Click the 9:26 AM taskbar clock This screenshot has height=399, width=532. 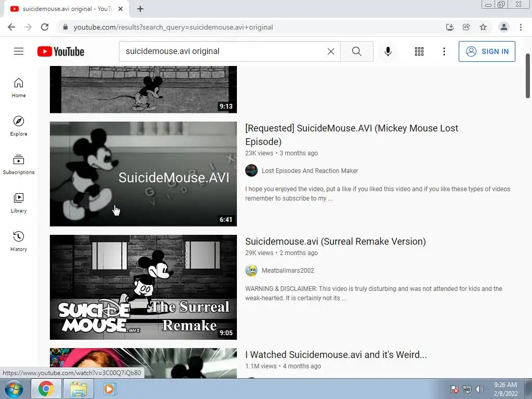point(506,389)
